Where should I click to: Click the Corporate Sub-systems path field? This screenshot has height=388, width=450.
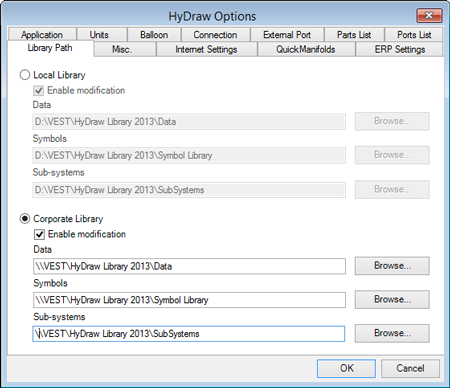(189, 334)
